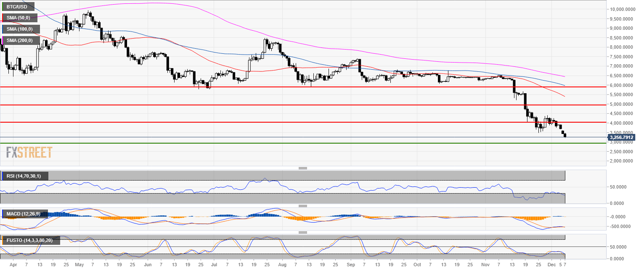Click the RSI (14,70,30,1) indicator label
The height and width of the screenshot is (270, 644).
25,176
